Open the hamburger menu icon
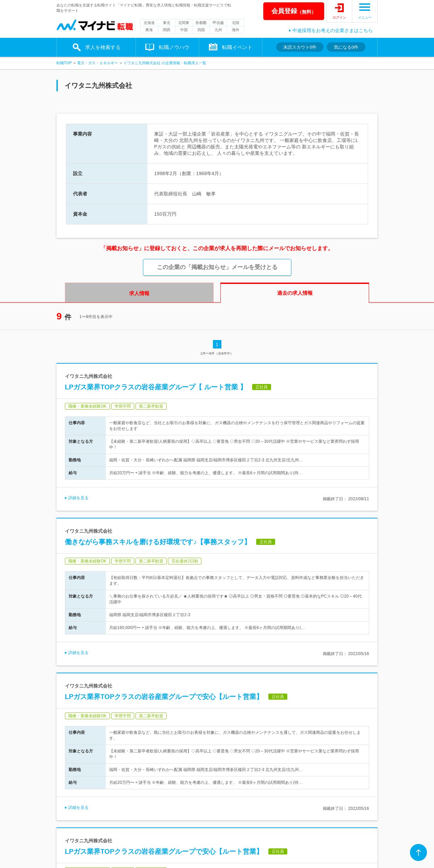 (x=364, y=7)
